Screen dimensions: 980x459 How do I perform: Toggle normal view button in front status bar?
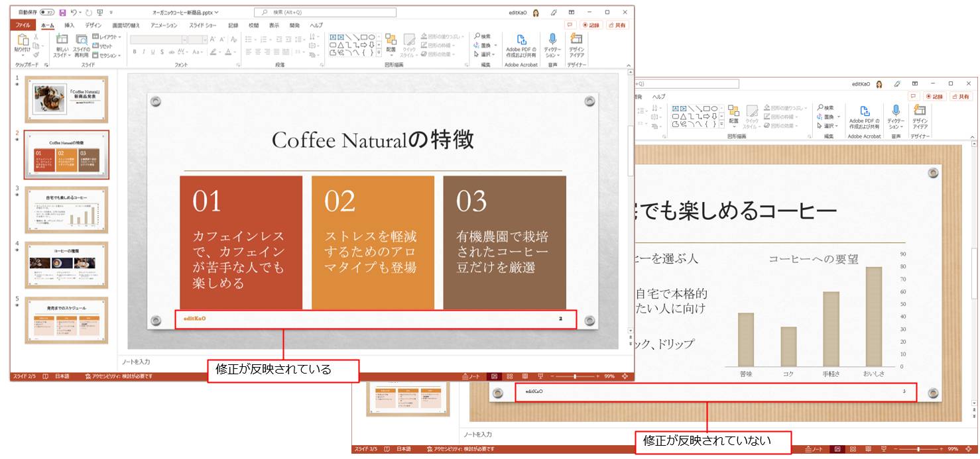pos(494,376)
